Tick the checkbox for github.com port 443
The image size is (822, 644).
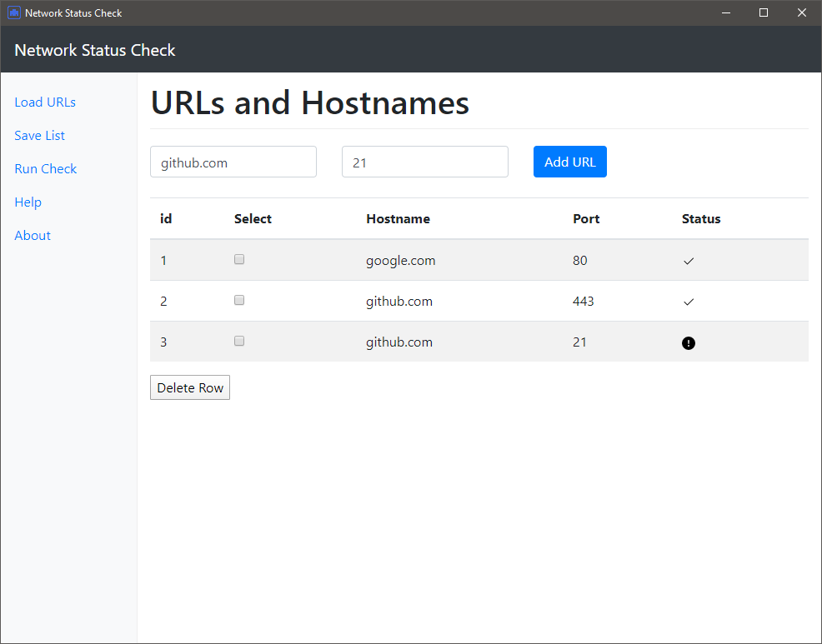click(x=239, y=300)
